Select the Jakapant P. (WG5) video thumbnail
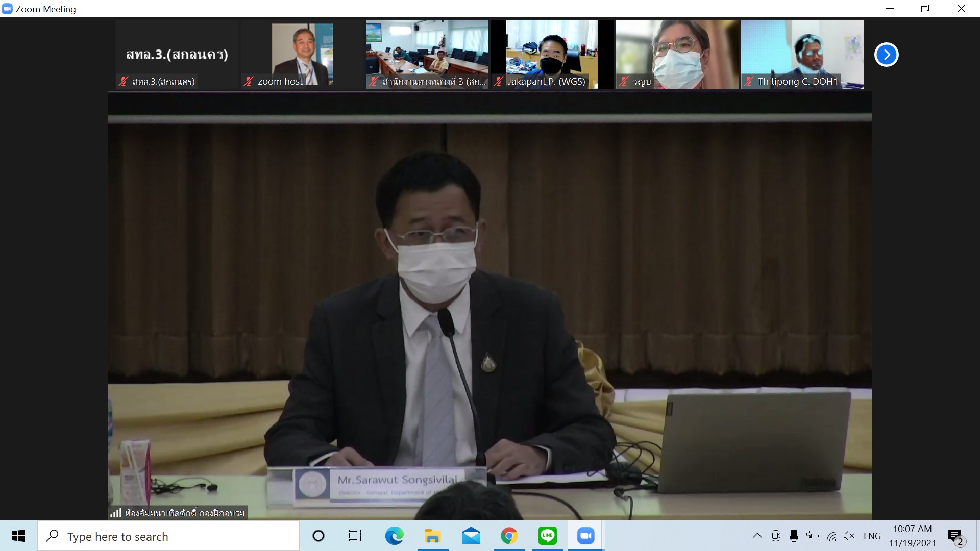 (x=552, y=54)
